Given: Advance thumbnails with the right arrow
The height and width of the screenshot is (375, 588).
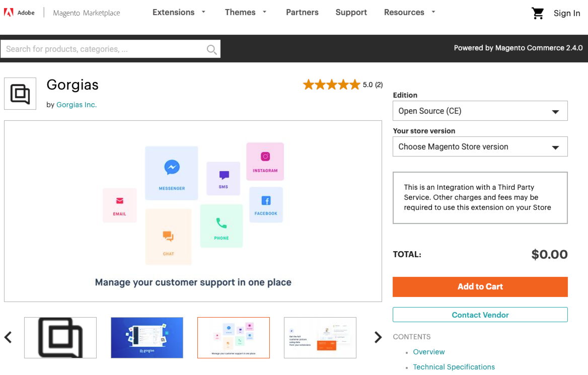Looking at the screenshot, I should (378, 337).
